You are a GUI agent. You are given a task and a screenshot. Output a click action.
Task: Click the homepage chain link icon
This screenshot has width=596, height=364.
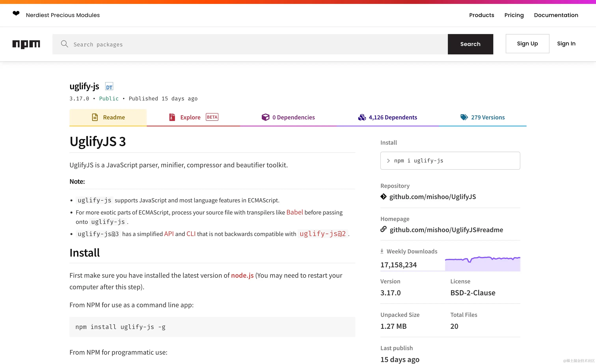click(383, 229)
